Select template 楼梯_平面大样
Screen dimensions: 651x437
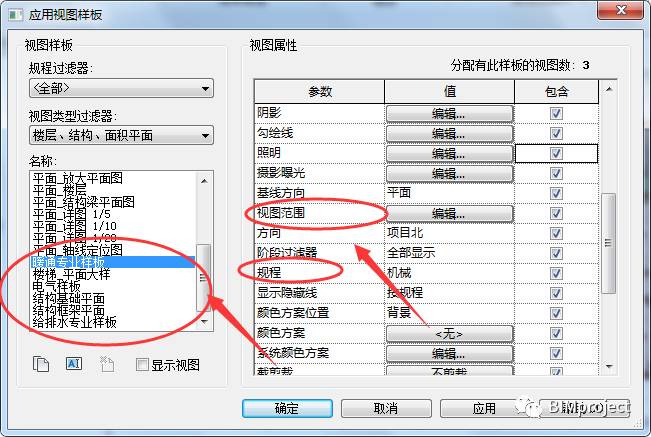point(71,274)
